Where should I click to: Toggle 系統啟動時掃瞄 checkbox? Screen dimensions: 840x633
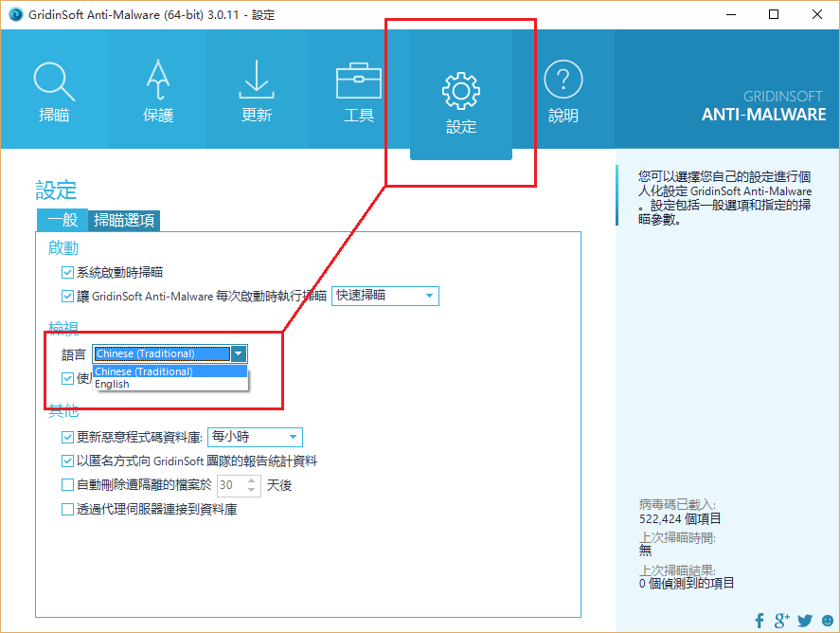point(67,273)
